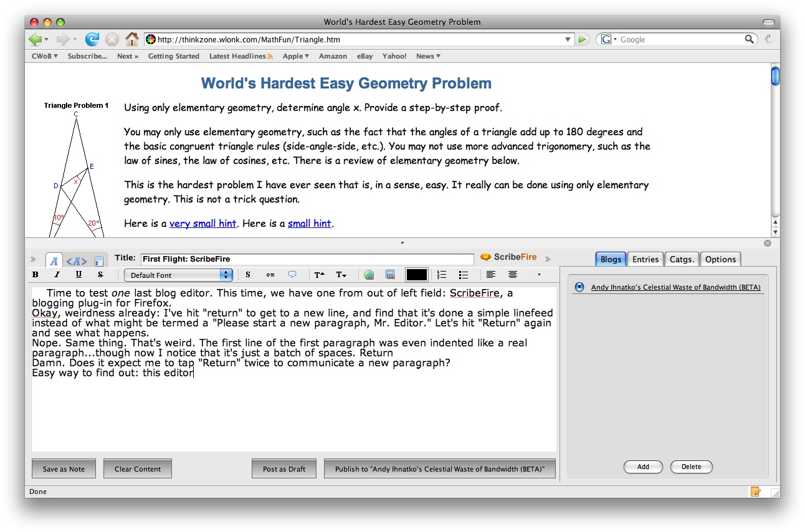Open the Home page icon

pos(131,39)
